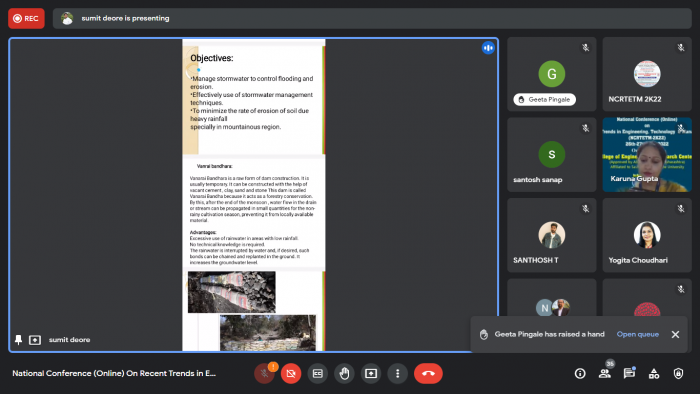Open the chat panel icon

click(x=629, y=373)
